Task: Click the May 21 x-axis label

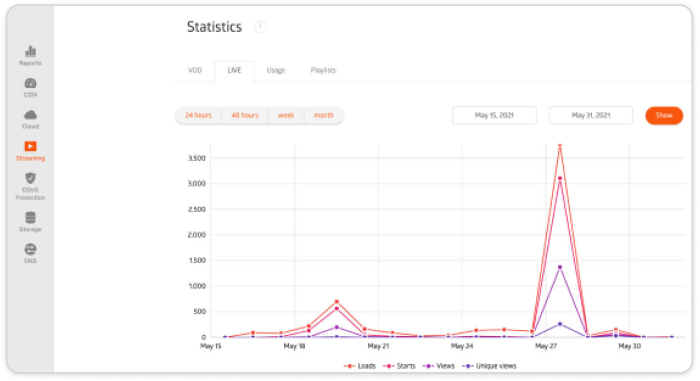Action: [x=378, y=346]
